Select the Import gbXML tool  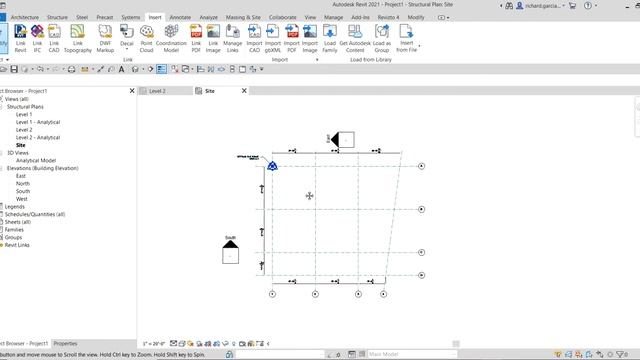273,38
